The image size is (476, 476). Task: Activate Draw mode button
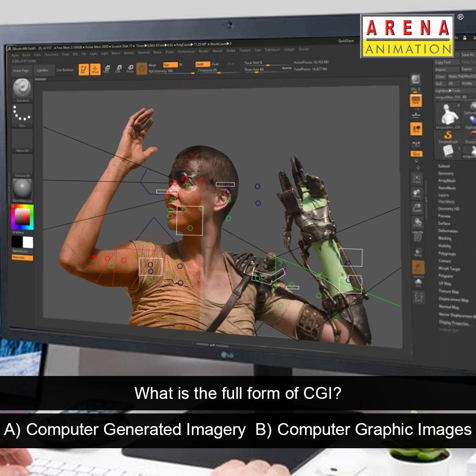tap(95, 69)
